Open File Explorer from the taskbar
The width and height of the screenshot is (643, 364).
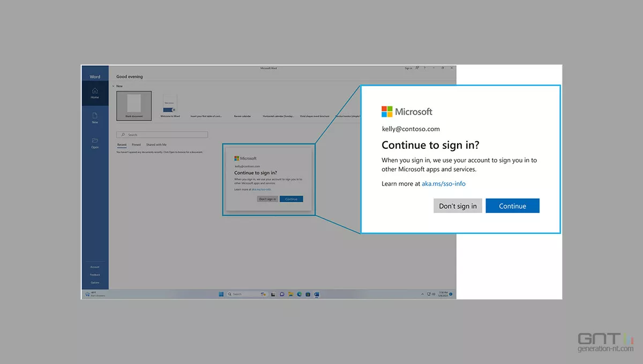[x=290, y=294]
